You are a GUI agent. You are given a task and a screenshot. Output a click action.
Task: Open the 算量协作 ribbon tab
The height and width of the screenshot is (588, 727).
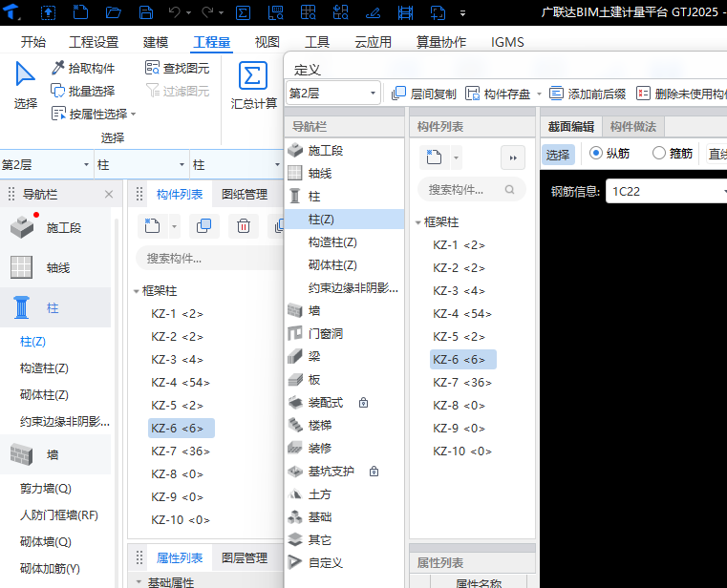click(441, 42)
